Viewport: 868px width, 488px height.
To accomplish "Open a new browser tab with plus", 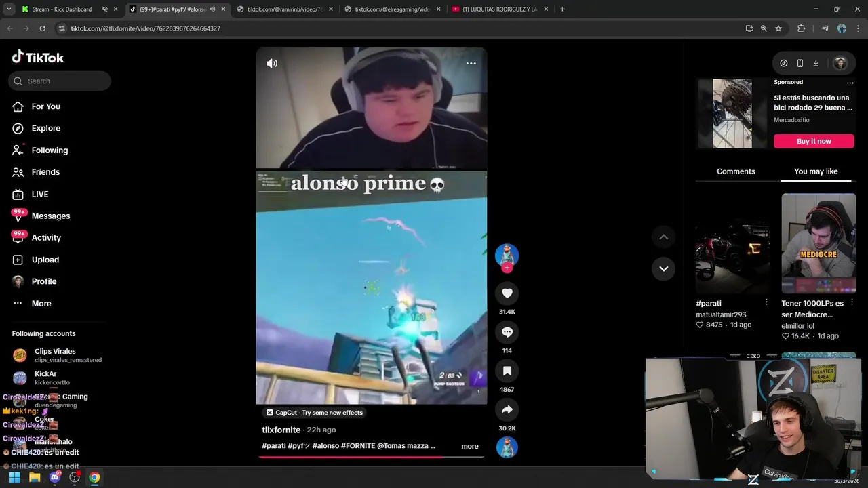I will [562, 9].
